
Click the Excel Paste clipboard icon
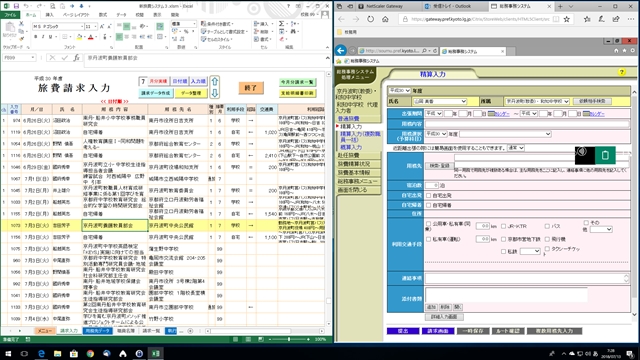pyautogui.click(x=10, y=28)
